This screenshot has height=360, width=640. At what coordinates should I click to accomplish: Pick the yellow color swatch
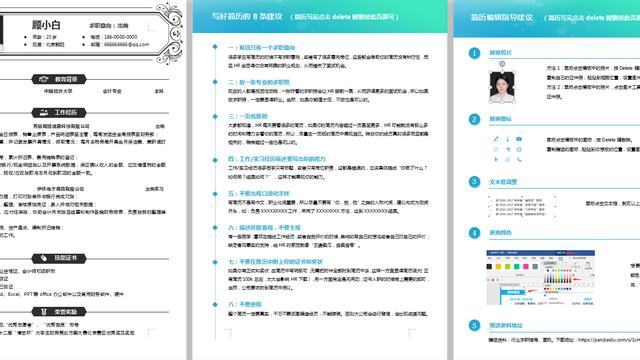coord(498,267)
